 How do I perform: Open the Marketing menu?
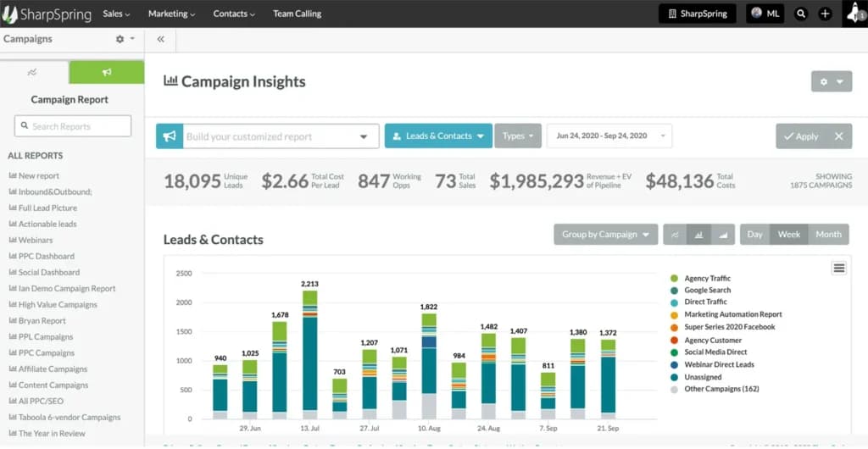[x=171, y=14]
